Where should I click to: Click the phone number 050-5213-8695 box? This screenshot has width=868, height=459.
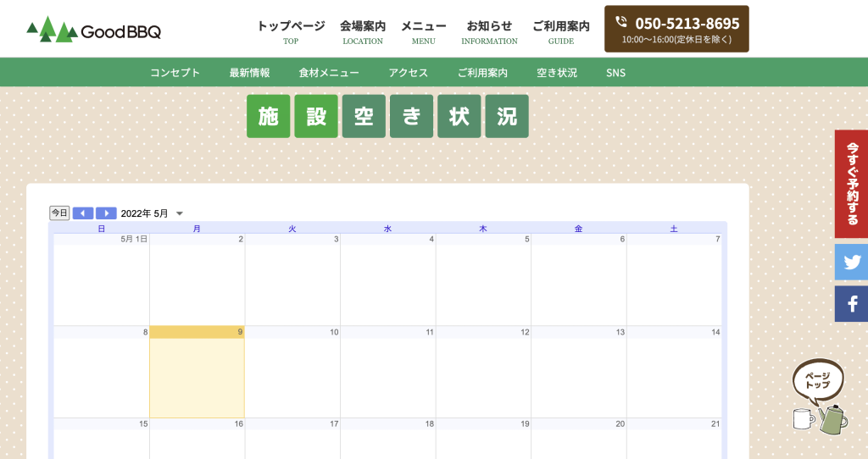pyautogui.click(x=676, y=29)
